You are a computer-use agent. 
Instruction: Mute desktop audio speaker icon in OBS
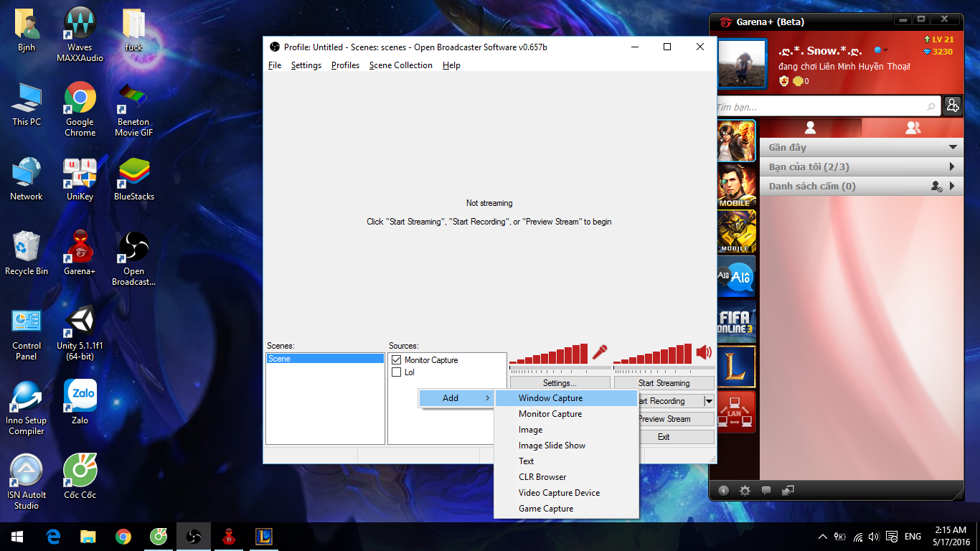pyautogui.click(x=704, y=352)
